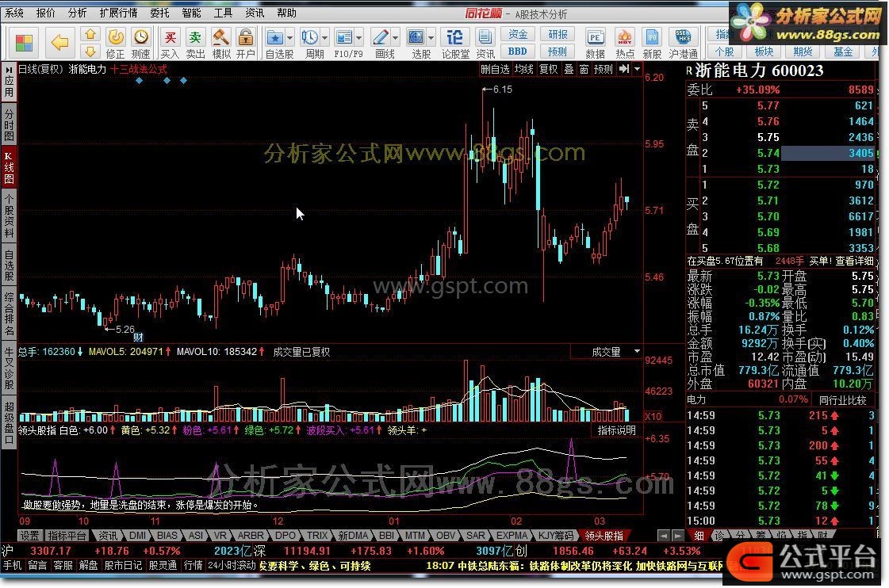Viewport: 889px width, 588px height.
Task: Click the BBD toolbar button
Action: pos(518,52)
